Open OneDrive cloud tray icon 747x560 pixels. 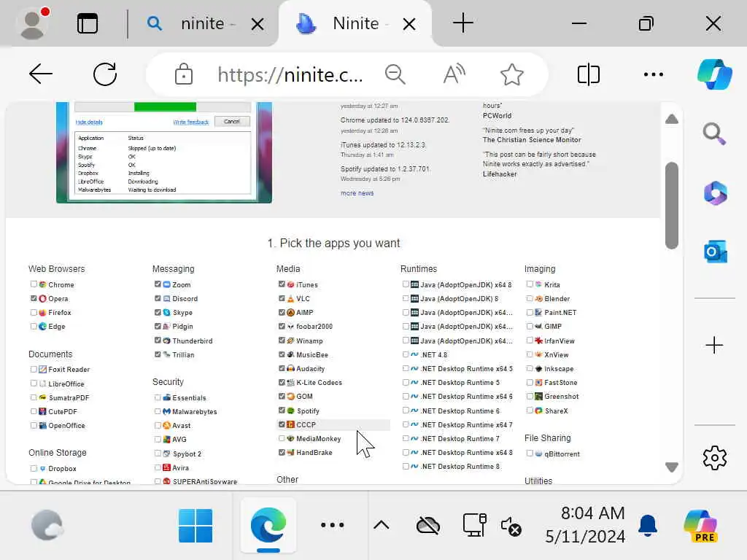427,526
